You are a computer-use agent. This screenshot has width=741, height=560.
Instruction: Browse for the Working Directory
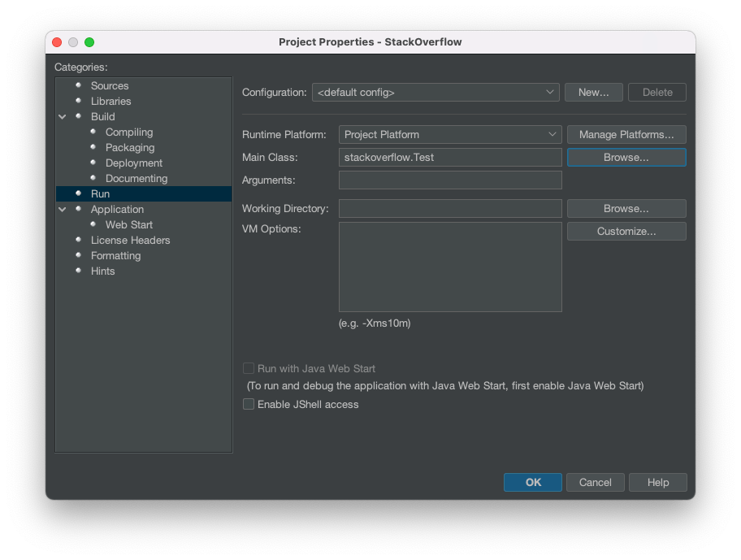coord(626,208)
